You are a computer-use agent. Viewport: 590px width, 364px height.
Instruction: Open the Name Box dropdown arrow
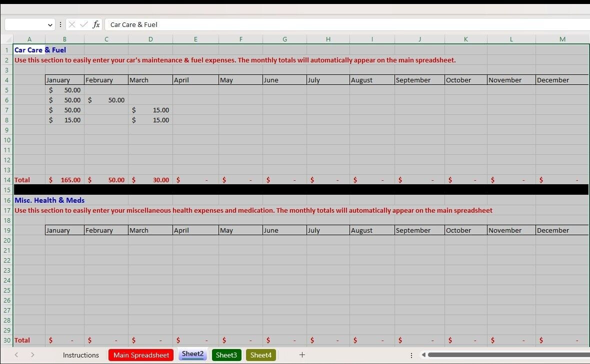[50, 25]
